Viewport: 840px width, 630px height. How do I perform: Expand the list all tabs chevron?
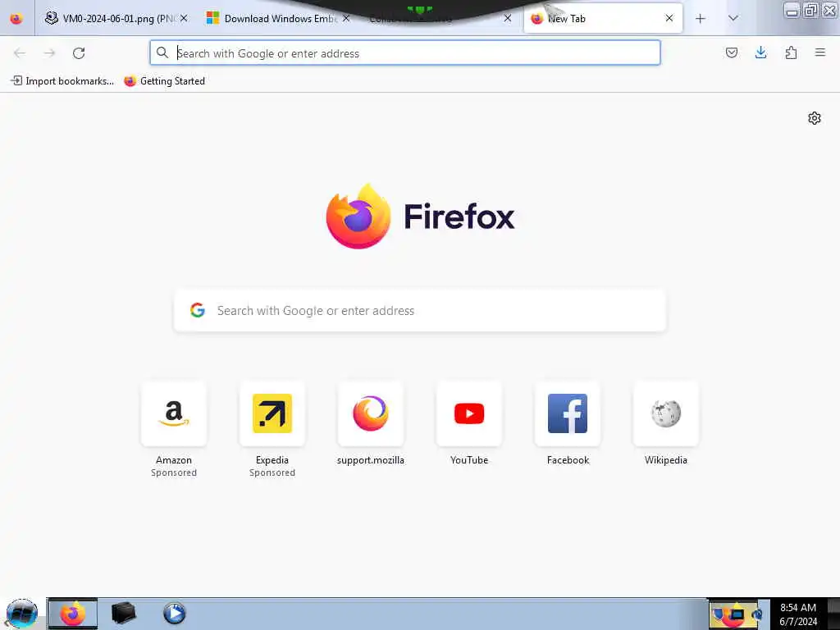pos(733,19)
